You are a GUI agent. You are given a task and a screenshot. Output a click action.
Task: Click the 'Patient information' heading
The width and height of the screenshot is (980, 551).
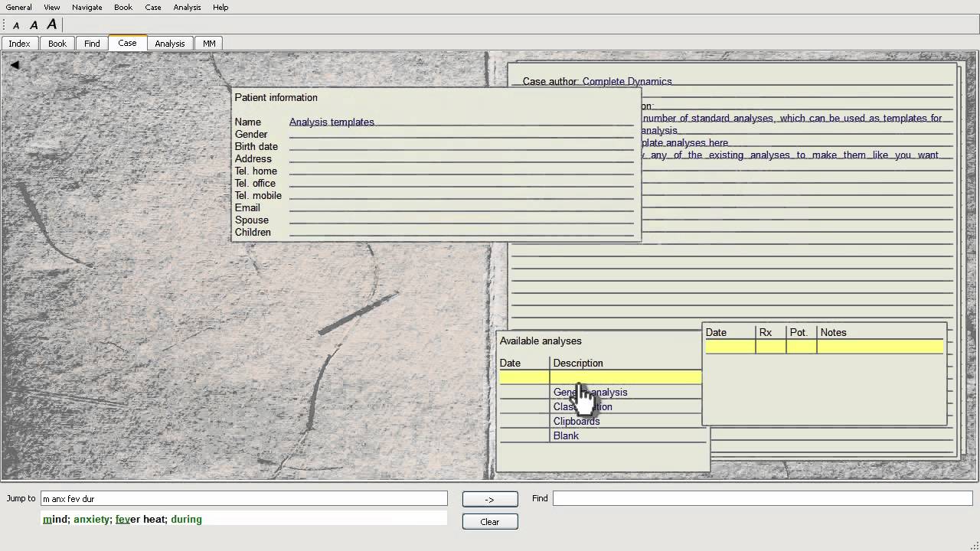pyautogui.click(x=276, y=97)
